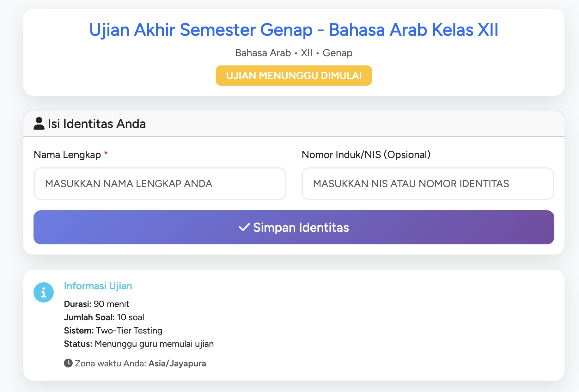Select the Asia/Jayapura timezone text
Screen dimensions: 579x392
pos(177,363)
